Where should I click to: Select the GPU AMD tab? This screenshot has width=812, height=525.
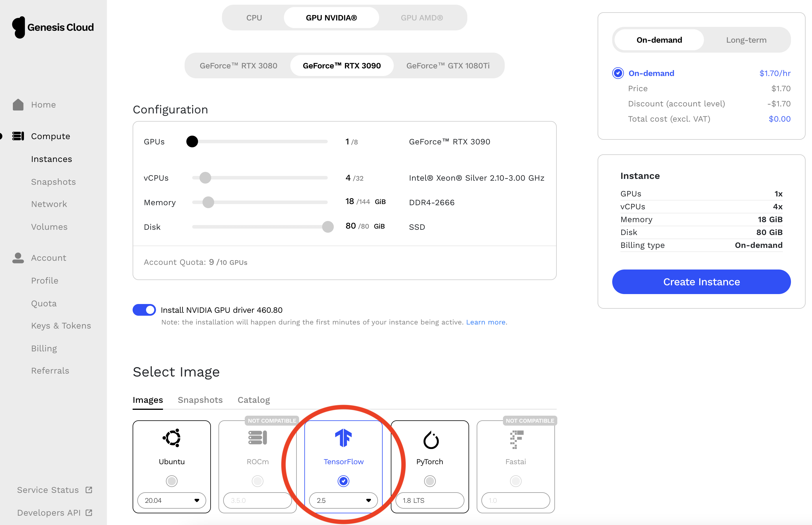(422, 17)
